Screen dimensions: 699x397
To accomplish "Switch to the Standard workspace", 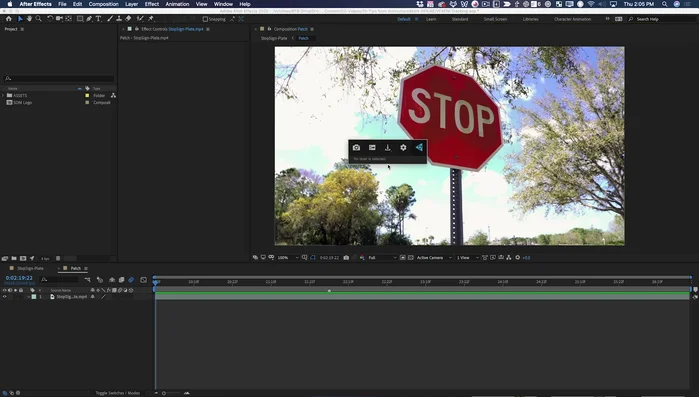I will coord(460,19).
